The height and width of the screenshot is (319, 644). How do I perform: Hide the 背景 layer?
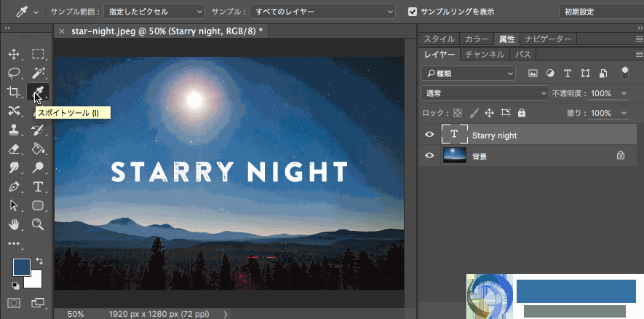[x=429, y=155]
